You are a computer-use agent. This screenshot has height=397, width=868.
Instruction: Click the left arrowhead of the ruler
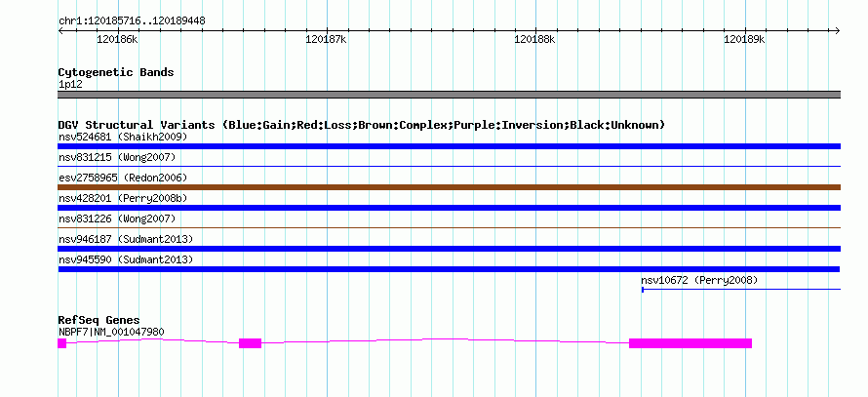click(x=60, y=30)
